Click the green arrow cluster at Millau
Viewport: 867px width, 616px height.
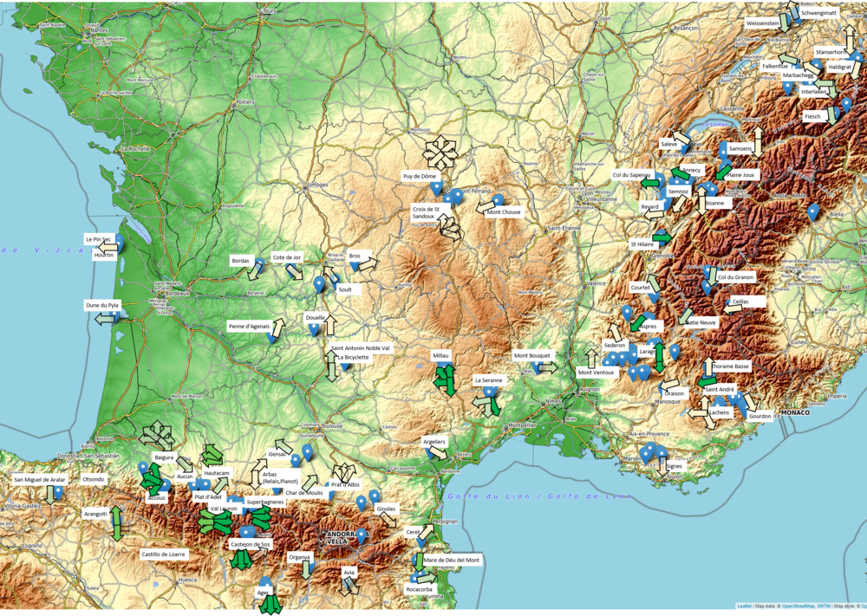tap(446, 379)
